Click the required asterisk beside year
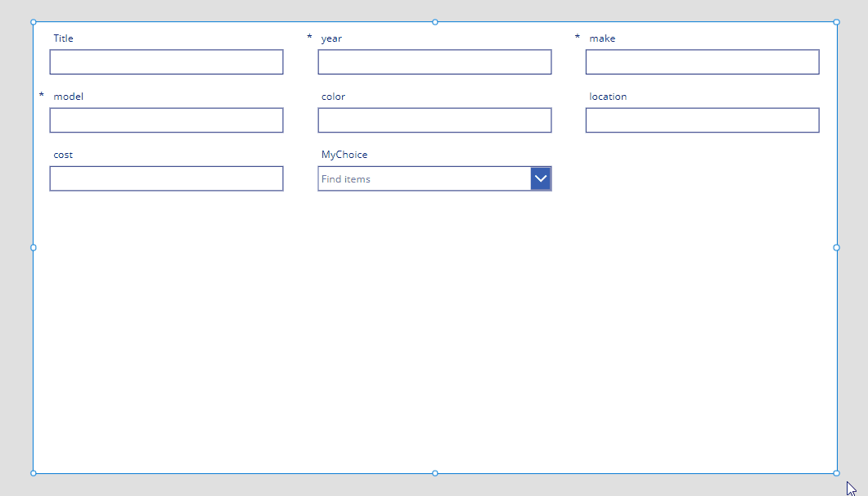 308,38
